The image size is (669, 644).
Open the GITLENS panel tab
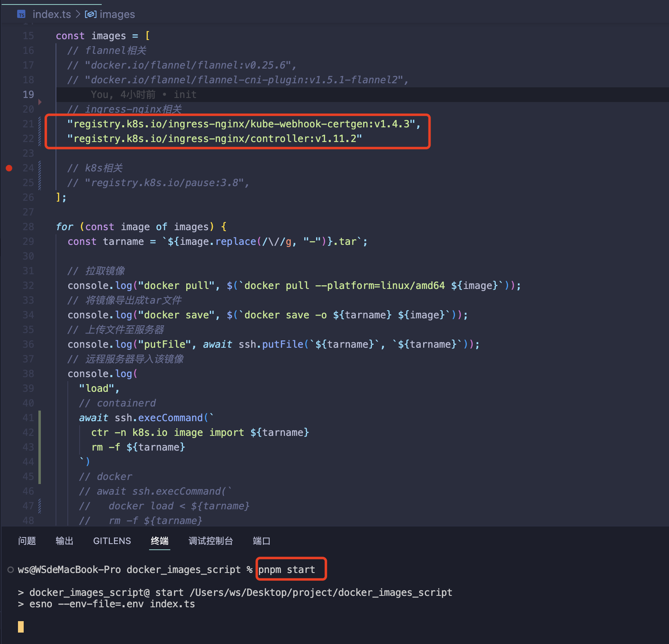pos(112,541)
